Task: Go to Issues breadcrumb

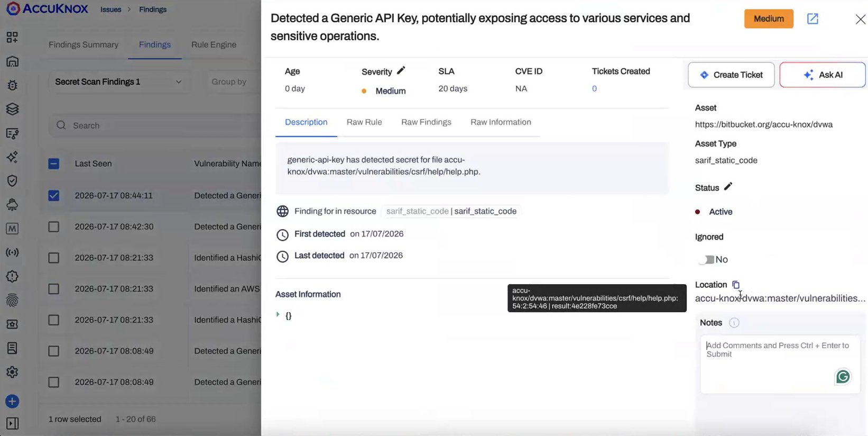Action: tap(110, 10)
